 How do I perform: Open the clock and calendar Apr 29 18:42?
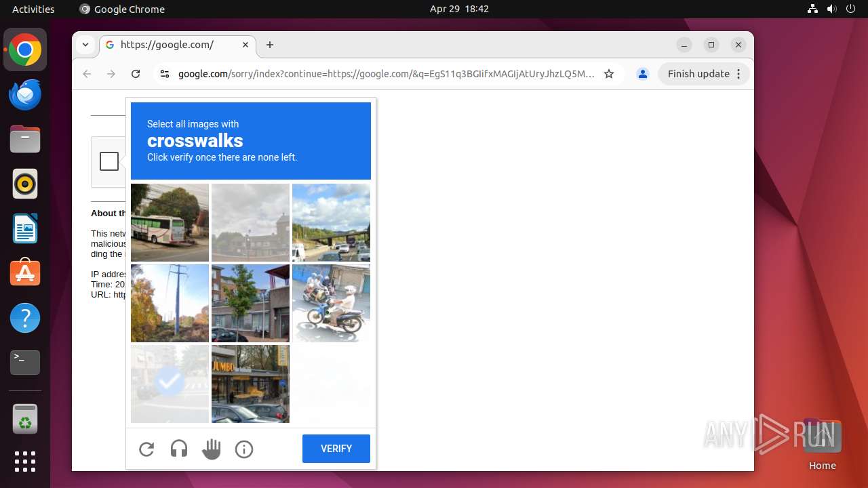pyautogui.click(x=459, y=9)
